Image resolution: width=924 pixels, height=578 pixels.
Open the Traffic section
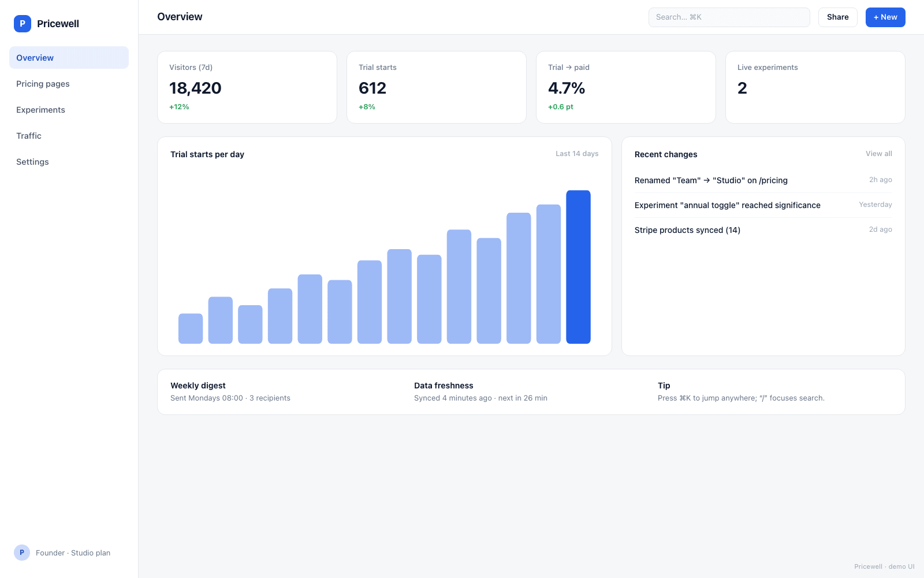tap(69, 136)
